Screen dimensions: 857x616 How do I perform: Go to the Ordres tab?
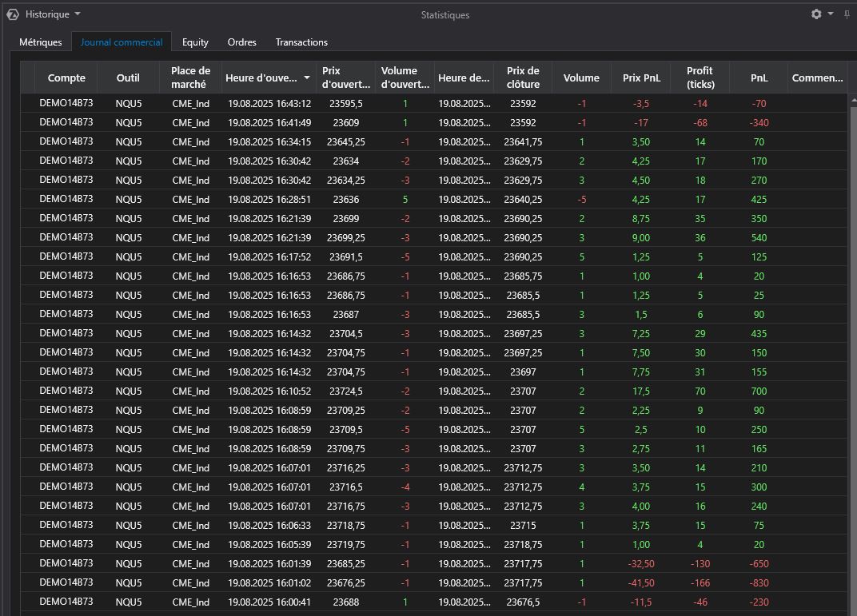(x=241, y=42)
